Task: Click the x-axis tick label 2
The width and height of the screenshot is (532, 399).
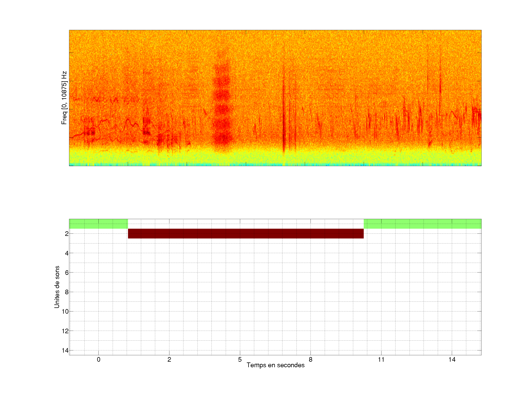Action: pyautogui.click(x=169, y=359)
